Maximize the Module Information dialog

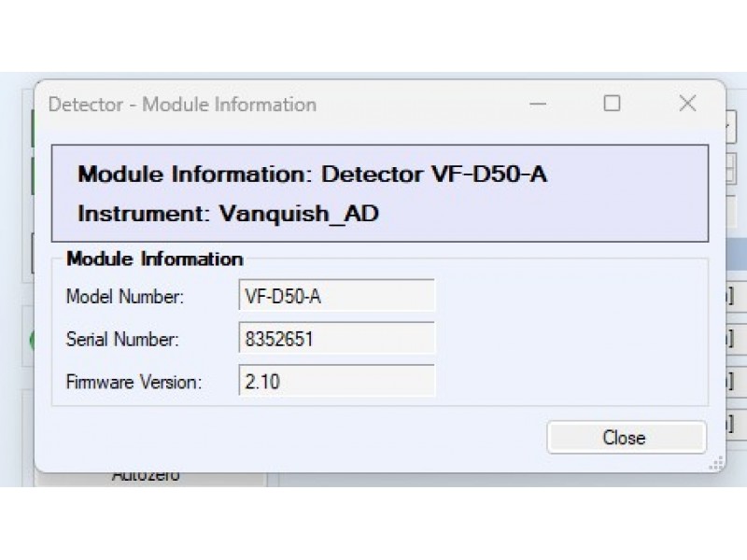613,104
